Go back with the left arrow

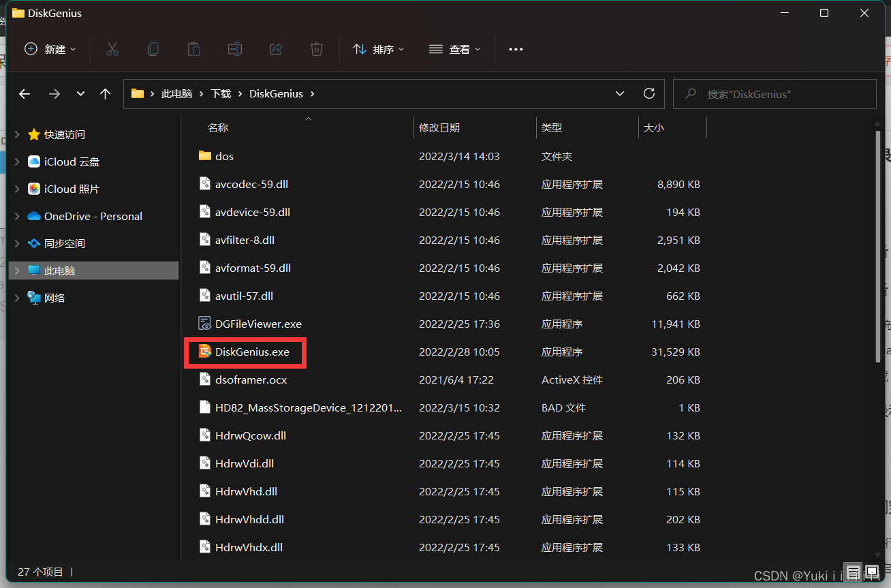[x=25, y=94]
